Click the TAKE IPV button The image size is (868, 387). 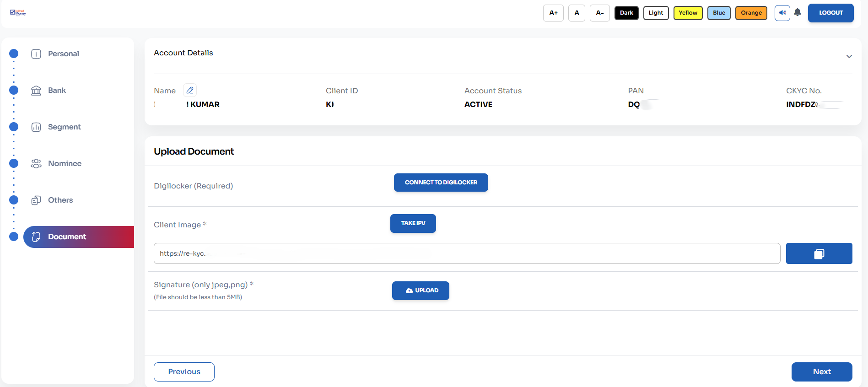point(413,223)
